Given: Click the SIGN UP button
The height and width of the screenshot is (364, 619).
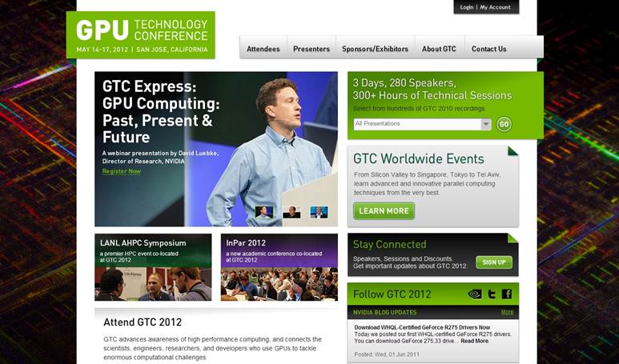Looking at the screenshot, I should [494, 262].
